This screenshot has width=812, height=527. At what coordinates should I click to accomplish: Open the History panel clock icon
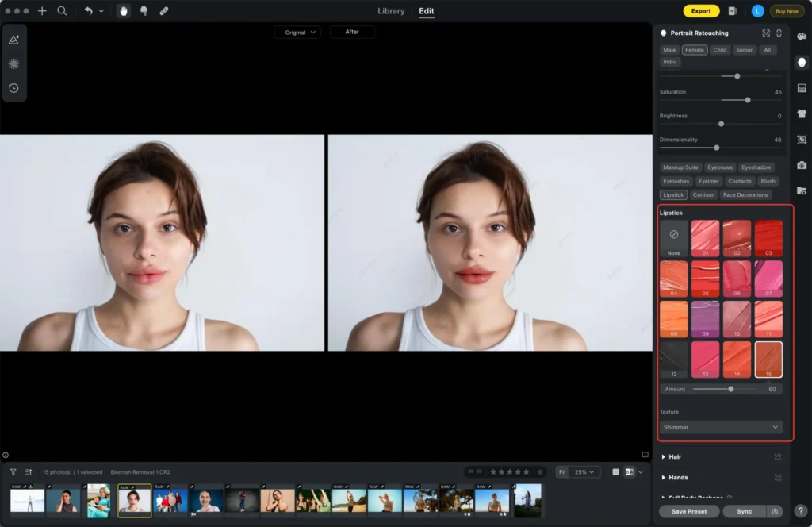click(13, 88)
